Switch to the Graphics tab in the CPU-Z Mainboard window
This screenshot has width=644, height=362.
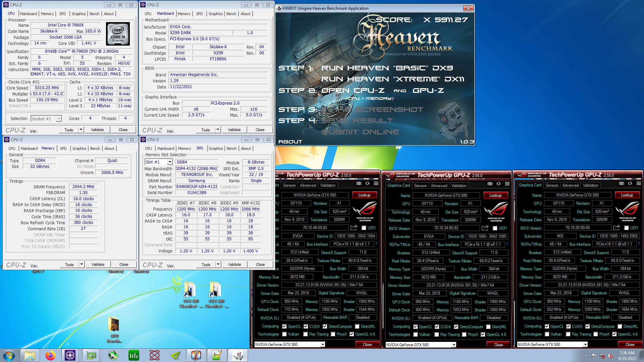pyautogui.click(x=216, y=14)
